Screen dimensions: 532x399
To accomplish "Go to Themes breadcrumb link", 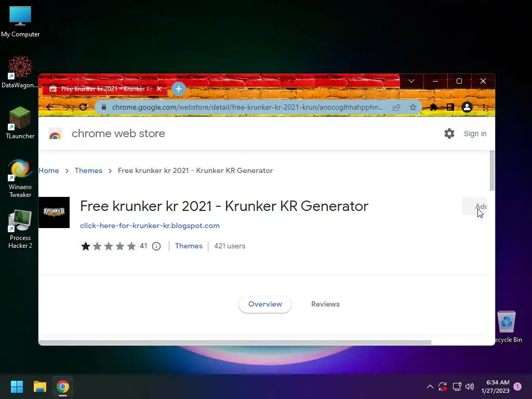I will pos(88,170).
